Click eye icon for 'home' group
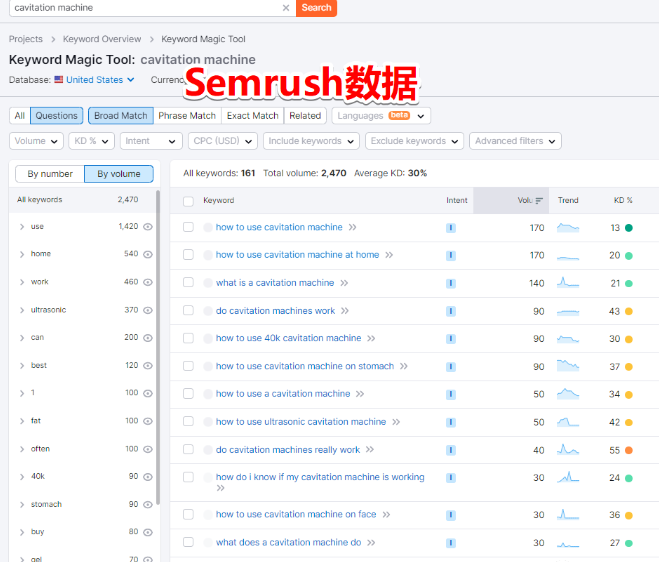The image size is (659, 562). [x=148, y=254]
